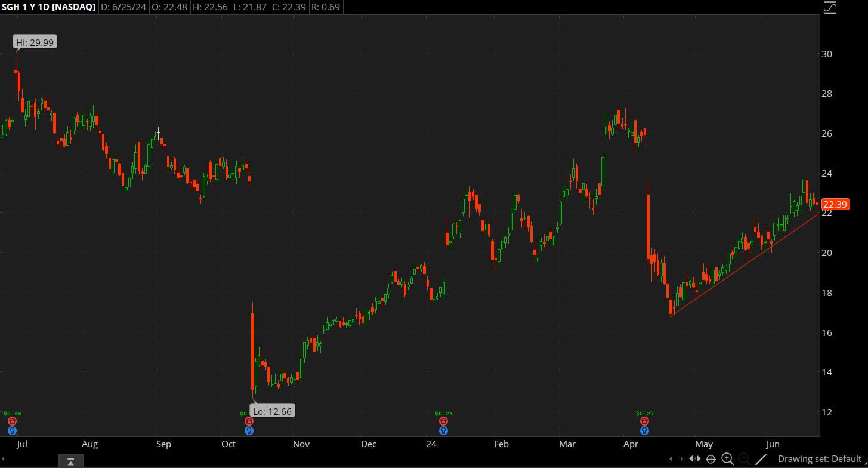This screenshot has width=868, height=468.
Task: Collapse the bottom panel using the arrow control
Action: tap(70, 461)
